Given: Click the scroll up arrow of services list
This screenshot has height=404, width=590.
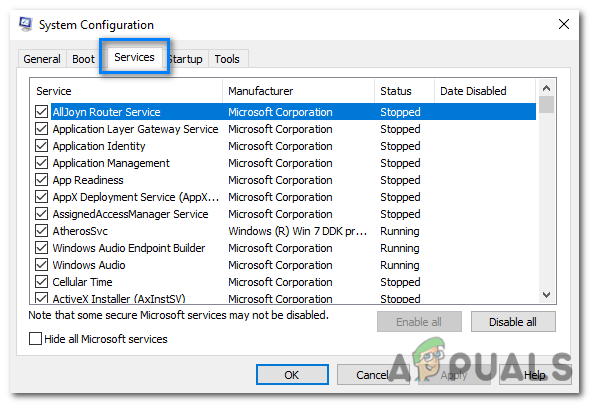Looking at the screenshot, I should 546,88.
